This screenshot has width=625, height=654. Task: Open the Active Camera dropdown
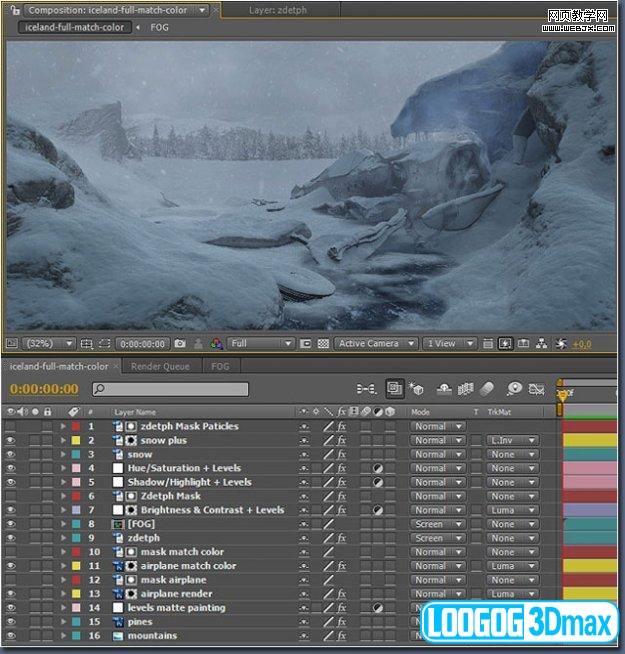[376, 344]
